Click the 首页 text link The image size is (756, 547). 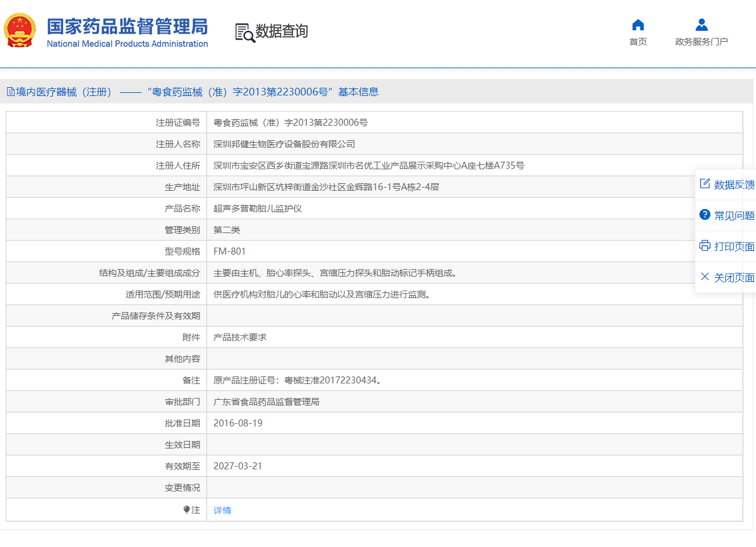coord(638,42)
